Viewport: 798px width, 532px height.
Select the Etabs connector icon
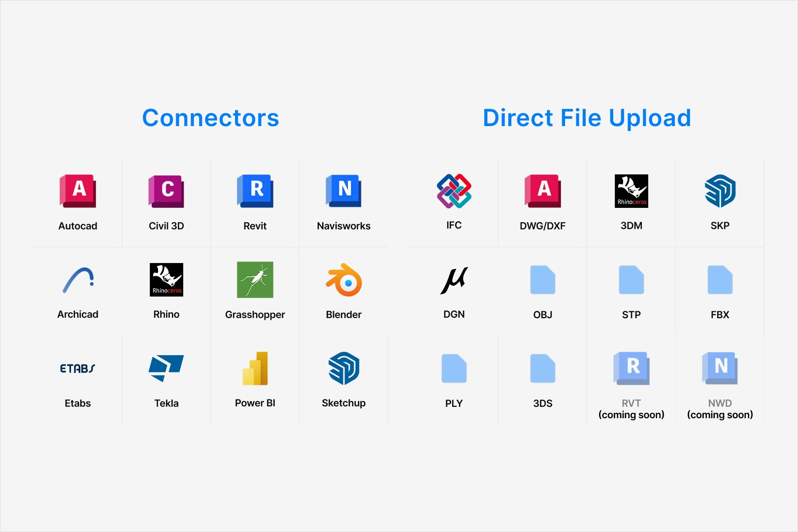[x=77, y=368]
